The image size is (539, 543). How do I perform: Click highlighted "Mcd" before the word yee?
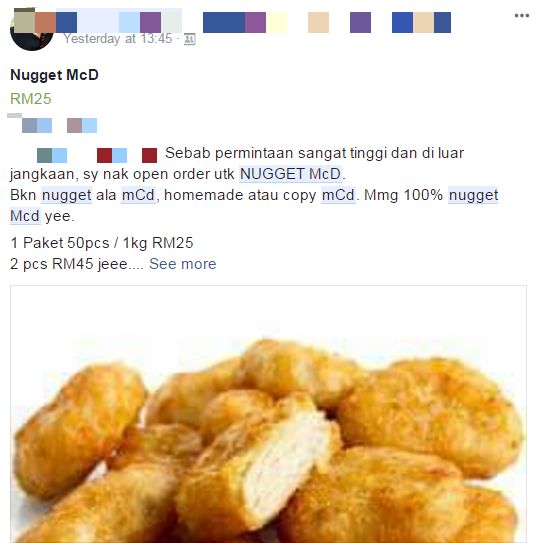[x=25, y=216]
